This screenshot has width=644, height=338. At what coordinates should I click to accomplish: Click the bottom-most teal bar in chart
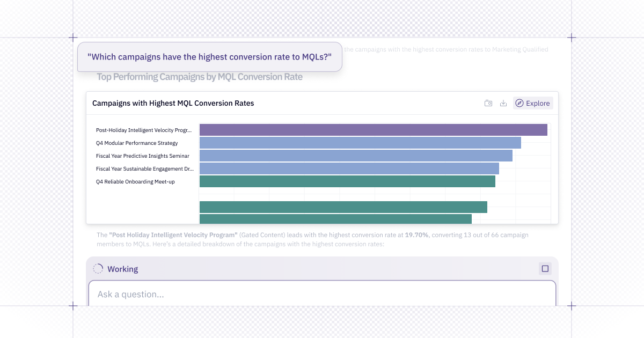pos(335,219)
